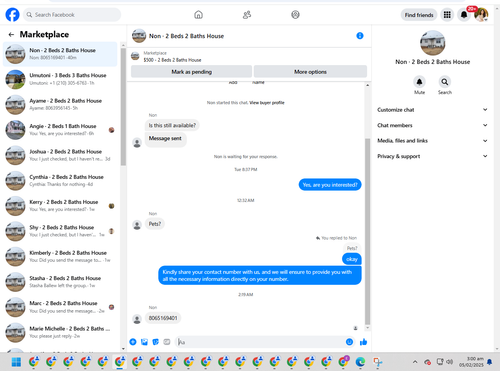This screenshot has height=371, width=500.
Task: Search in conversation with magnifier icon
Action: tap(445, 82)
